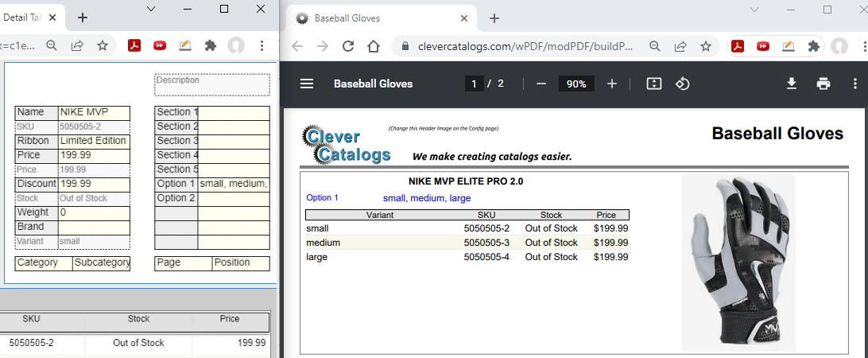868x358 pixels.
Task: Open Adobe Acrobat extension in right browser
Action: tap(738, 46)
